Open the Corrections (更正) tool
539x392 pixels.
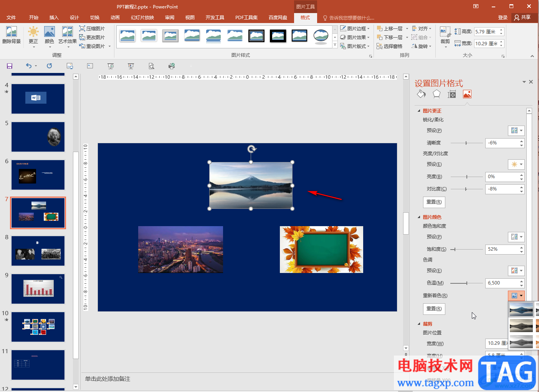(33, 36)
